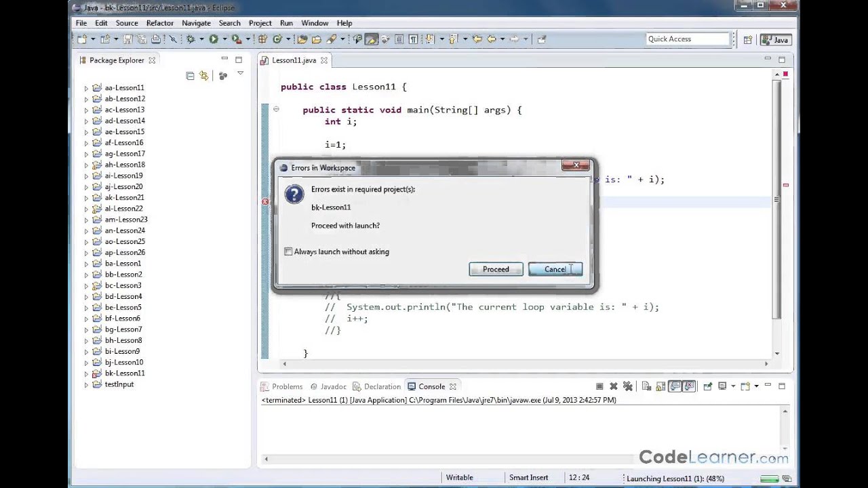The height and width of the screenshot is (488, 868).
Task: Click the Cancel button in dialog
Action: point(555,269)
